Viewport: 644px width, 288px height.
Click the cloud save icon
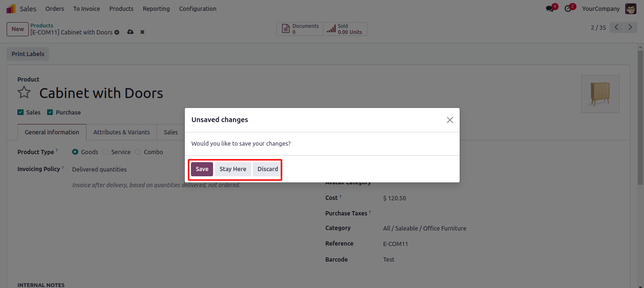pyautogui.click(x=130, y=32)
